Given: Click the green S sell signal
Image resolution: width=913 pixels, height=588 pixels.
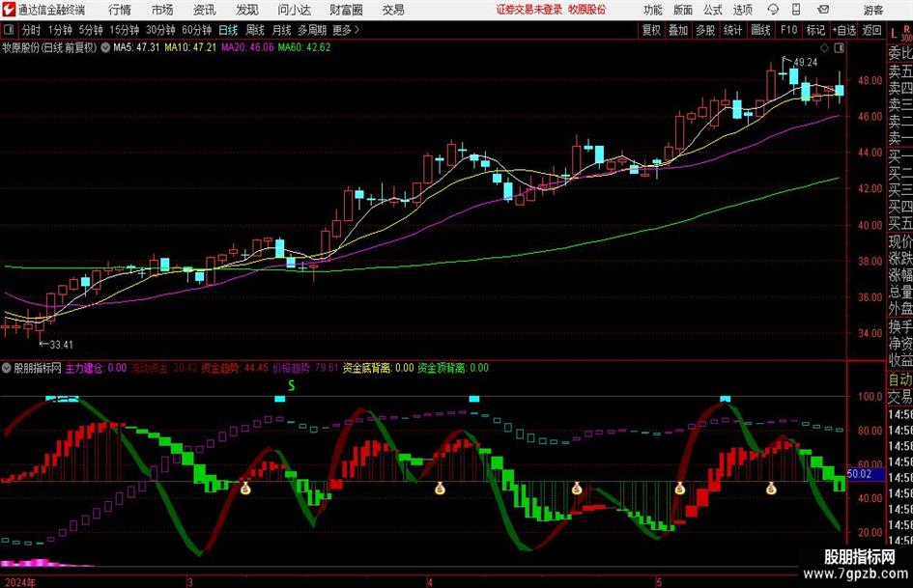Looking at the screenshot, I should pyautogui.click(x=291, y=385).
